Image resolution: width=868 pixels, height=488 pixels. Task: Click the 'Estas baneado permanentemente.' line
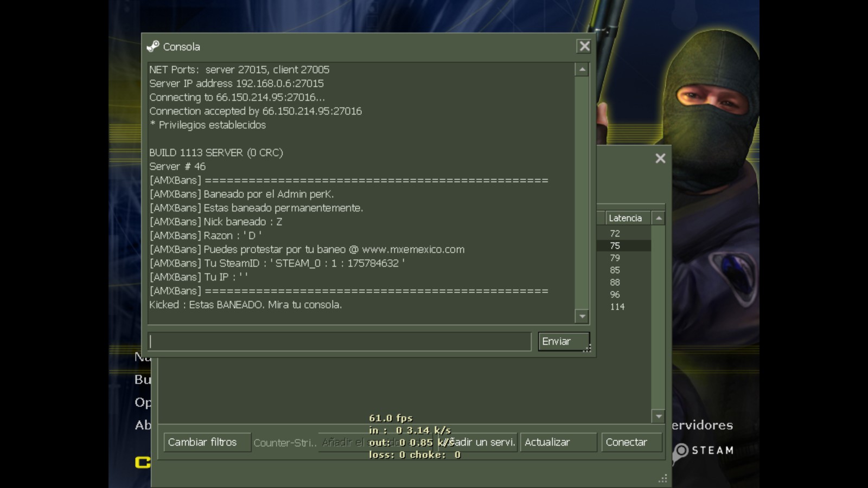pyautogui.click(x=256, y=208)
